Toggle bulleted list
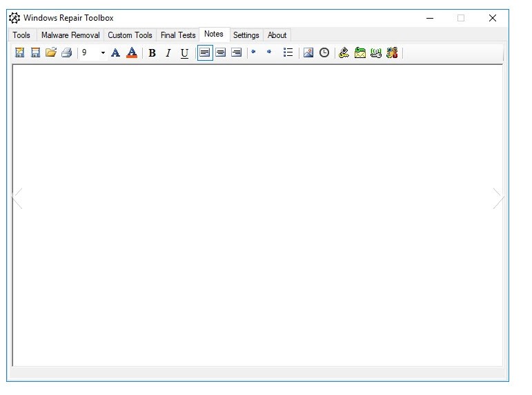 click(288, 52)
